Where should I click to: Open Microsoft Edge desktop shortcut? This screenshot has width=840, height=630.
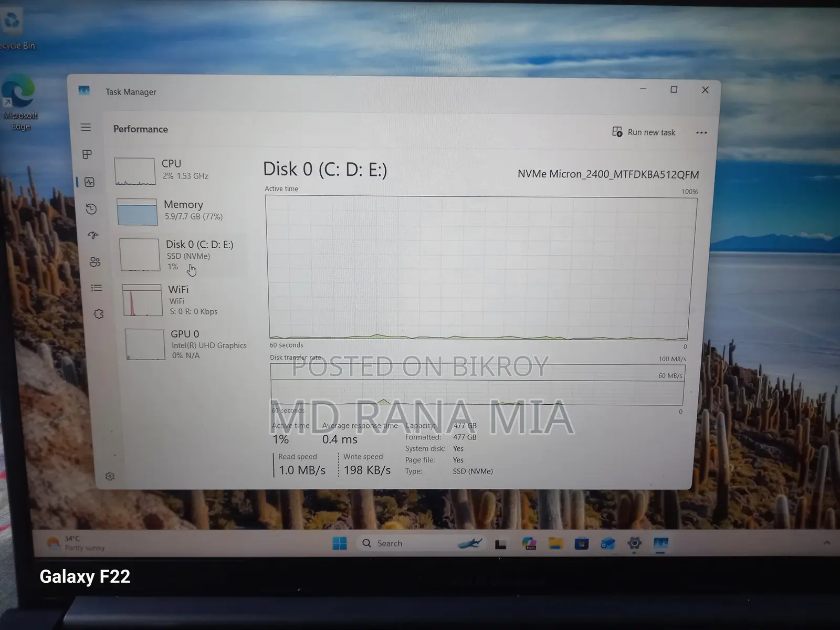(19, 103)
